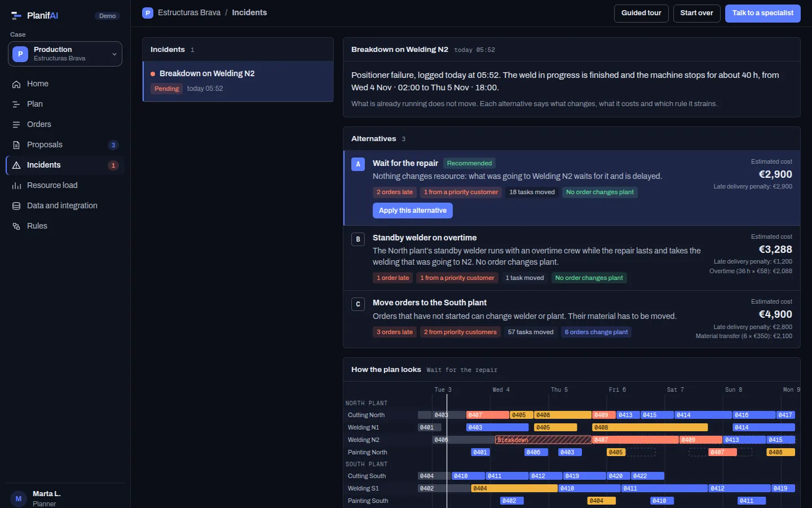Screen dimensions: 812x508
Task: Click the Breakdown bar on Welding N2
Action: [544, 440]
